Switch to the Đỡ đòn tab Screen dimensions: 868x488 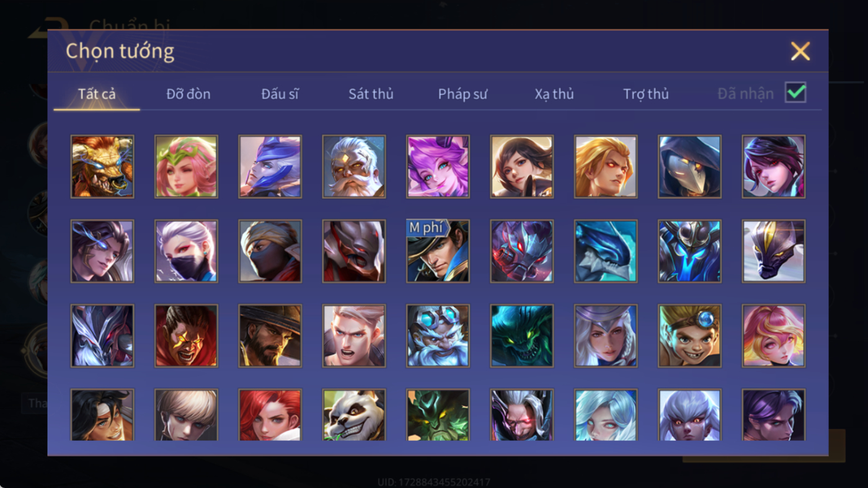pos(188,94)
